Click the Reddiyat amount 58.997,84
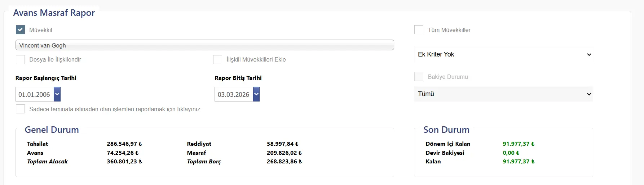This screenshot has height=185, width=644. click(x=282, y=144)
